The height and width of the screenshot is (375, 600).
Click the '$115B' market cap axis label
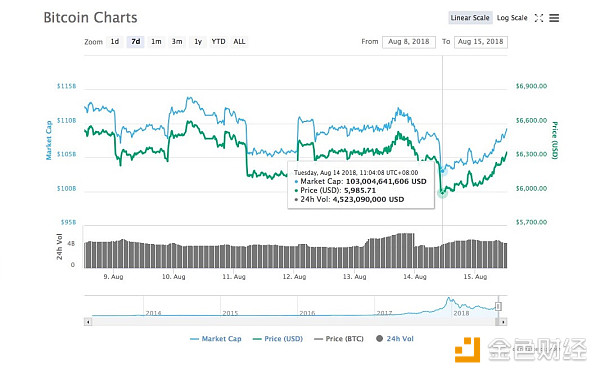click(67, 86)
